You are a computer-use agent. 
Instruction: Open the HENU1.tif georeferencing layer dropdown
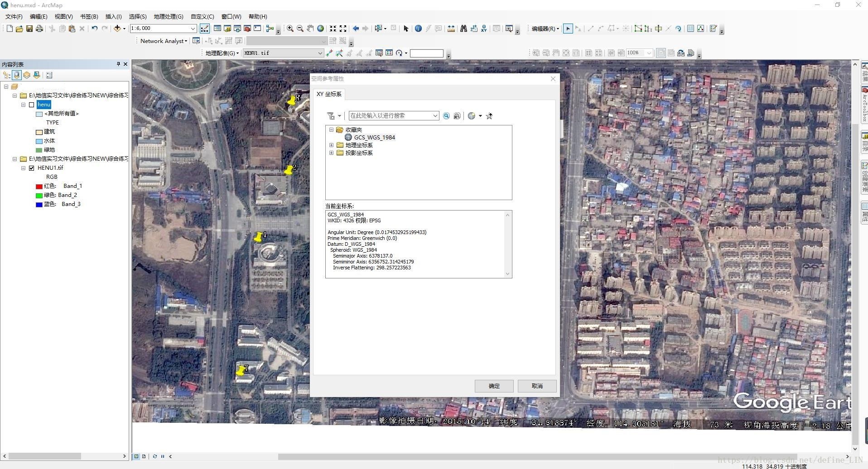(320, 53)
